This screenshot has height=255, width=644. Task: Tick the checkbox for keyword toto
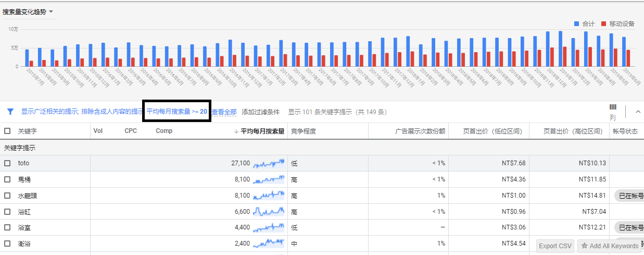7,163
